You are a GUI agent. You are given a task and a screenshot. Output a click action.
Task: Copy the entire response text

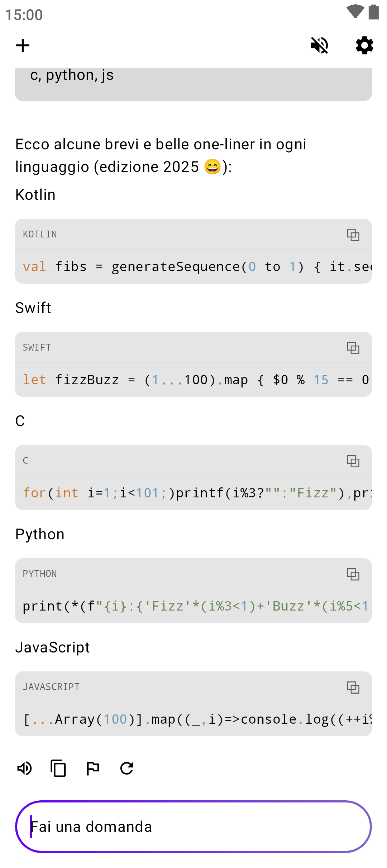(x=58, y=768)
